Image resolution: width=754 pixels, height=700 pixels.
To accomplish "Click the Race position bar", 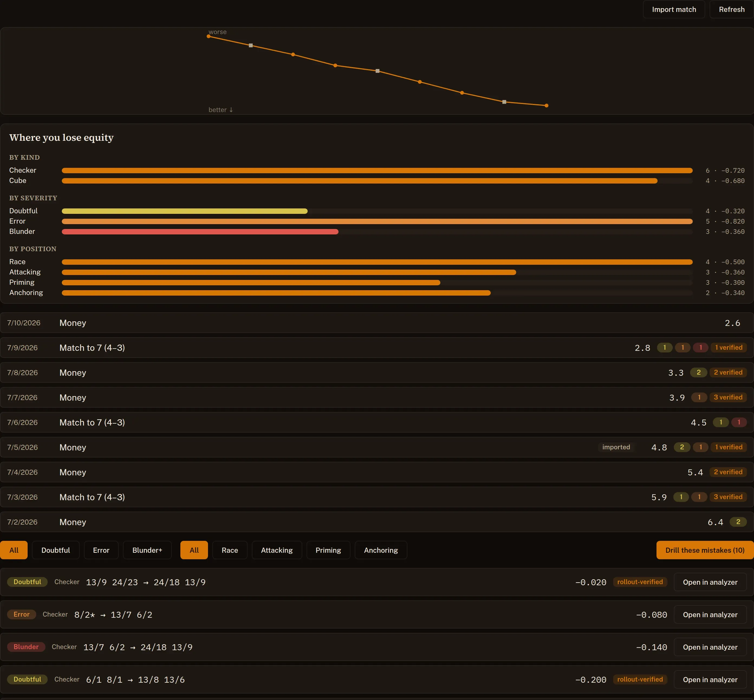I will (377, 262).
